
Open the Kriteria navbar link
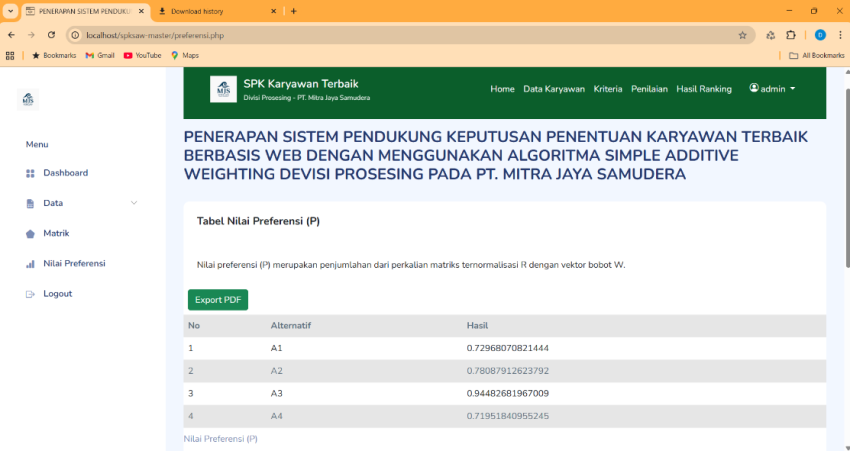(608, 89)
